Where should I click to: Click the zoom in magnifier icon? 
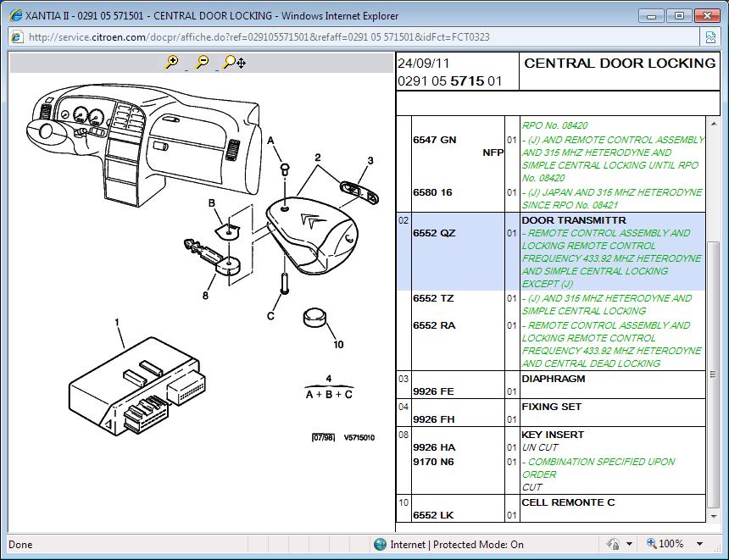click(x=171, y=62)
